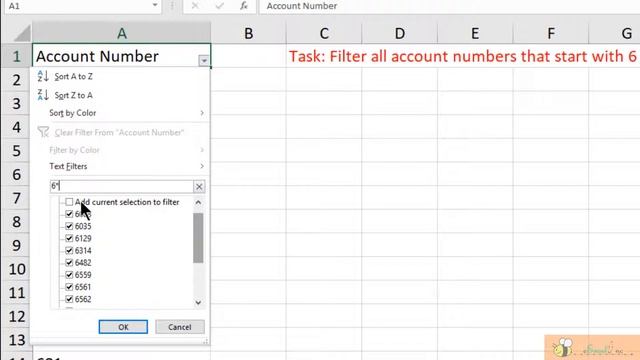Select row 13 header
Image resolution: width=640 pixels, height=360 pixels.
coord(16,340)
